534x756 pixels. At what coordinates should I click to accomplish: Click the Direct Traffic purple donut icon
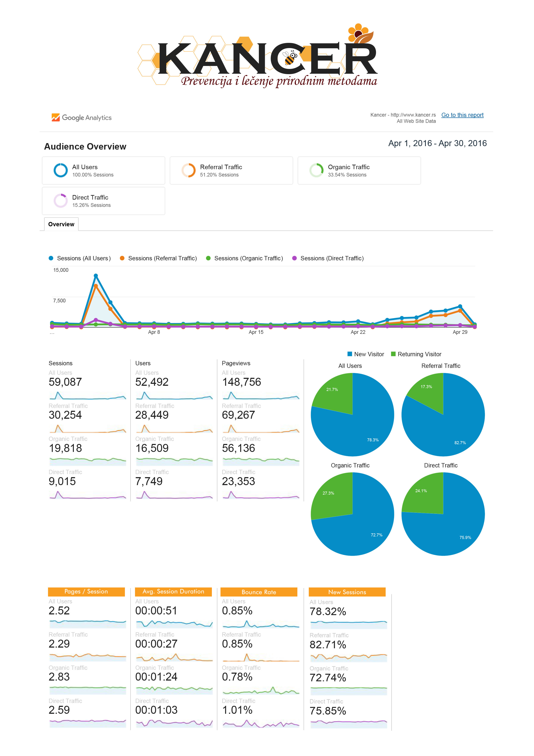[61, 200]
